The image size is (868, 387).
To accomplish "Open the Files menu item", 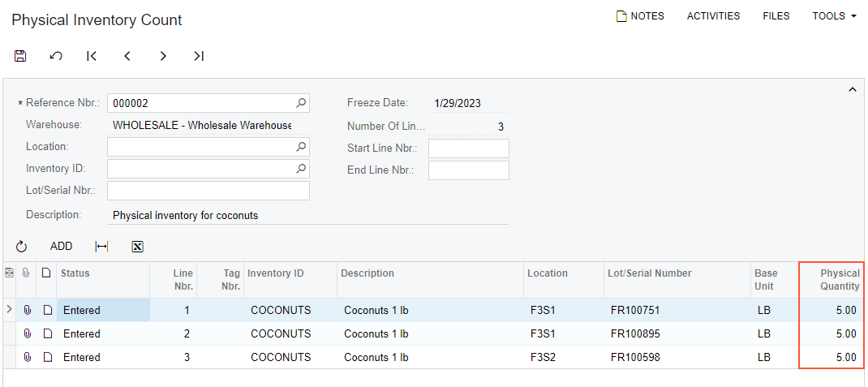I will pyautogui.click(x=776, y=16).
